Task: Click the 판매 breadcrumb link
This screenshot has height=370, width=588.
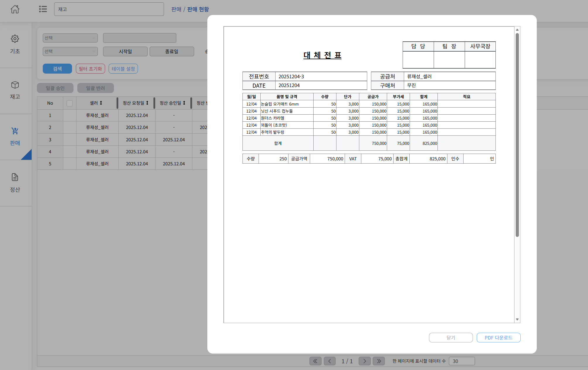Action: tap(176, 9)
